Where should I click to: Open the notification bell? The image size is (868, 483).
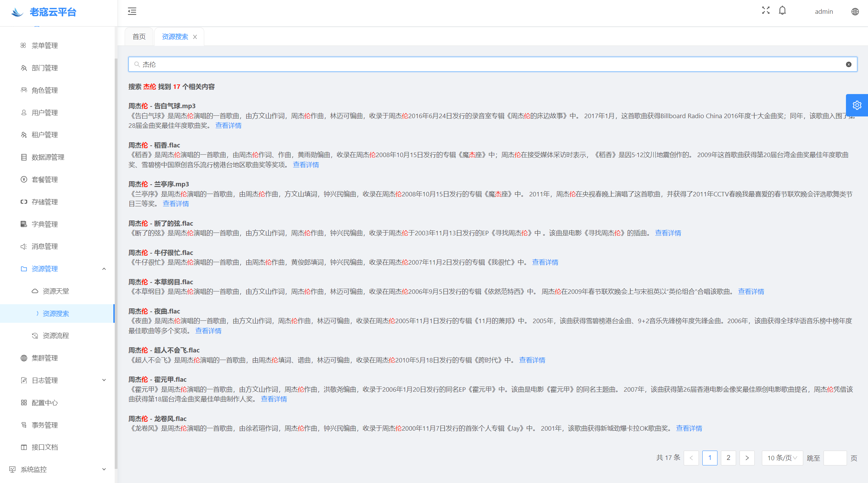pos(782,11)
